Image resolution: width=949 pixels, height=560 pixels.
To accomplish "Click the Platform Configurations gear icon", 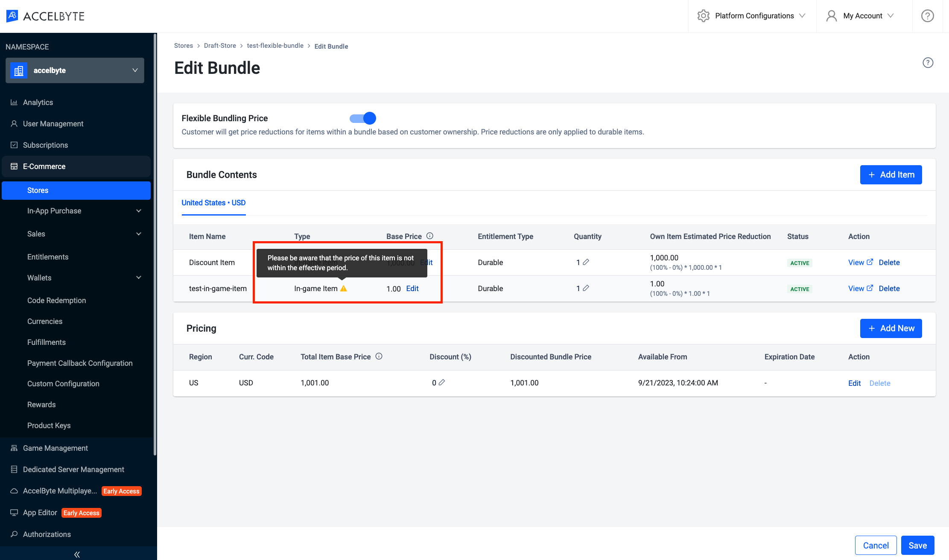I will click(x=703, y=16).
